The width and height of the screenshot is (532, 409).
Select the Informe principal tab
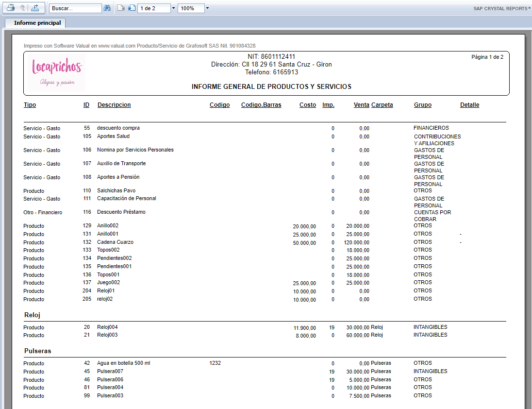coord(37,23)
